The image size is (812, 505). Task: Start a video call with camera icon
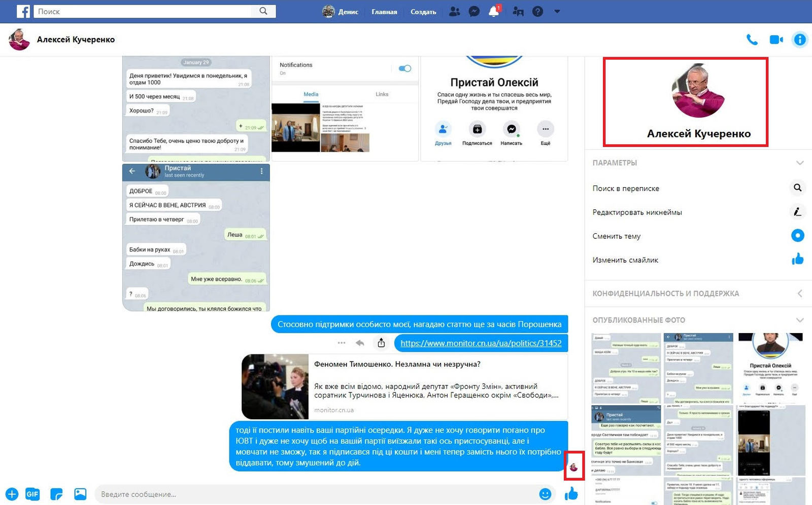tap(776, 40)
